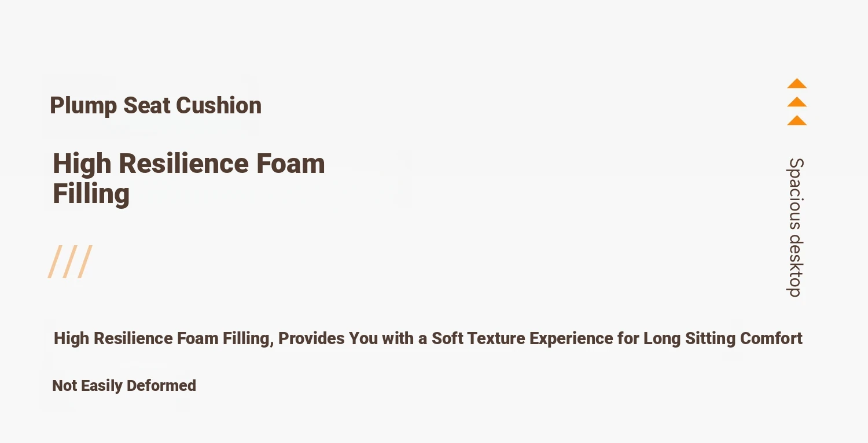Click the word "Cushion" in the title
This screenshot has width=868, height=443.
point(219,106)
